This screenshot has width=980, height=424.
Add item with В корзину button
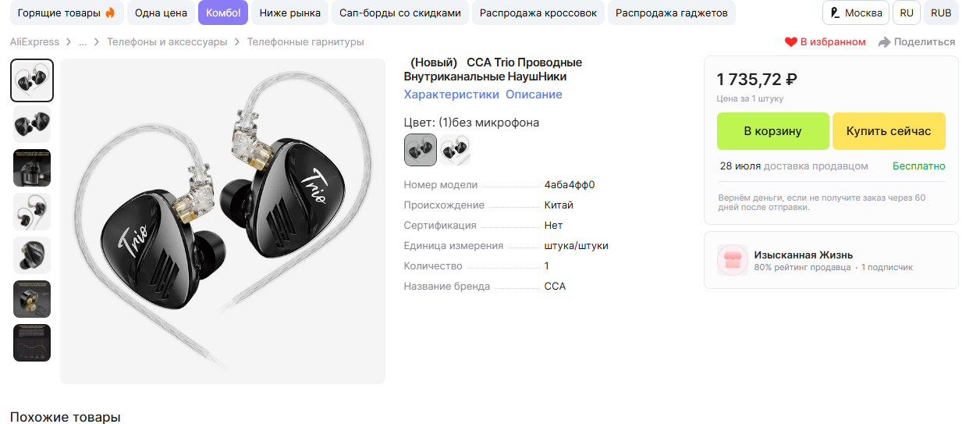point(772,131)
